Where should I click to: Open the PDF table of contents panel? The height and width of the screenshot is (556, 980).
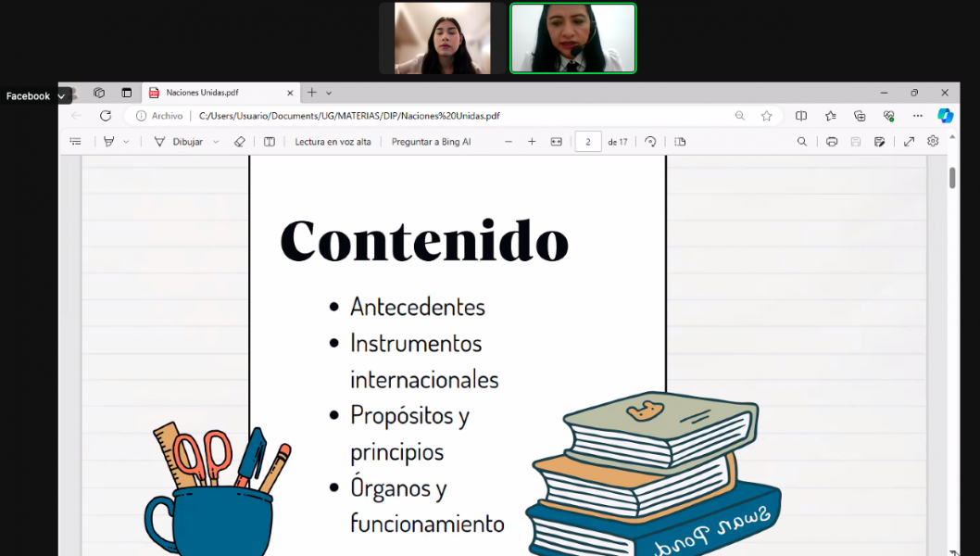(76, 142)
